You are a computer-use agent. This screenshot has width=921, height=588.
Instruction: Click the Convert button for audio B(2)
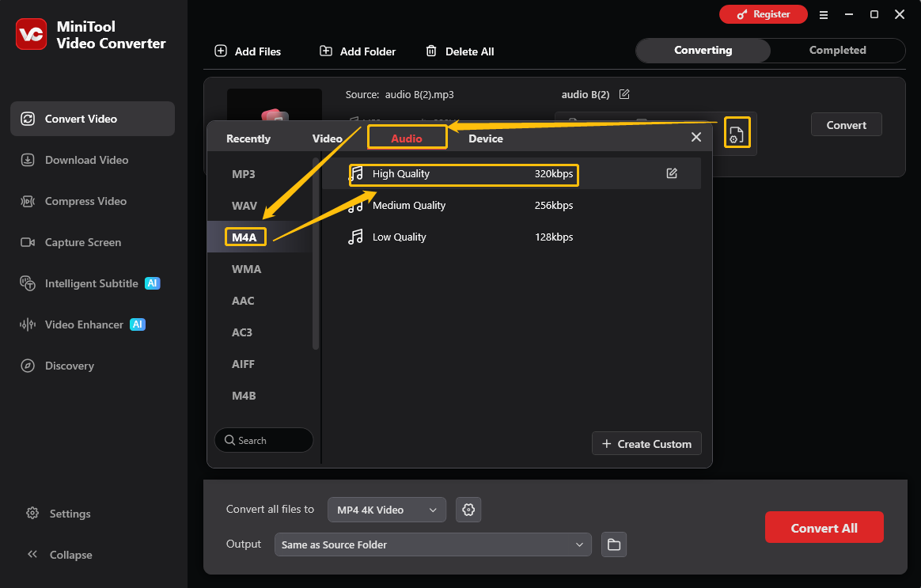coord(846,124)
